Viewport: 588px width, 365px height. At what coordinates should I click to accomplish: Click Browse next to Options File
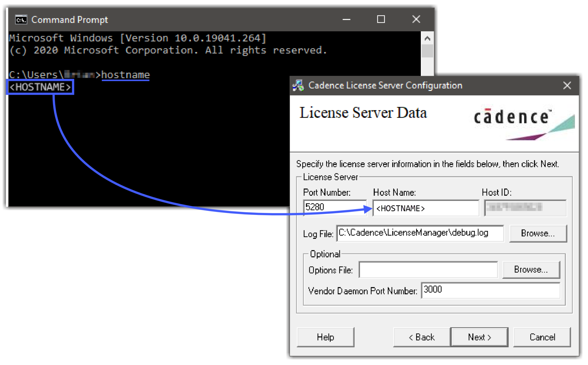pos(531,270)
